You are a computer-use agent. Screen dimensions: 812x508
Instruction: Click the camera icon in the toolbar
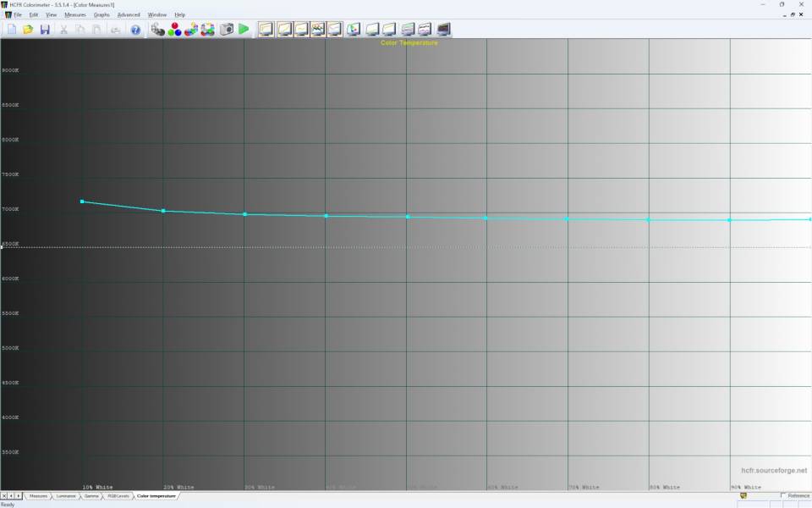(x=227, y=30)
